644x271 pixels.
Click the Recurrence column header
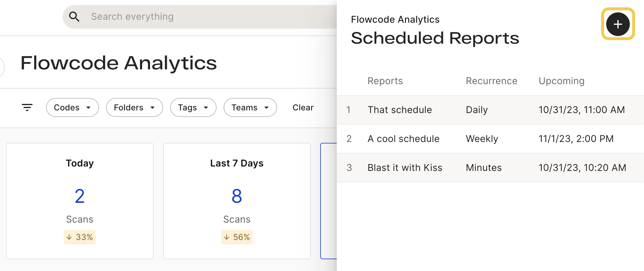[x=492, y=81]
